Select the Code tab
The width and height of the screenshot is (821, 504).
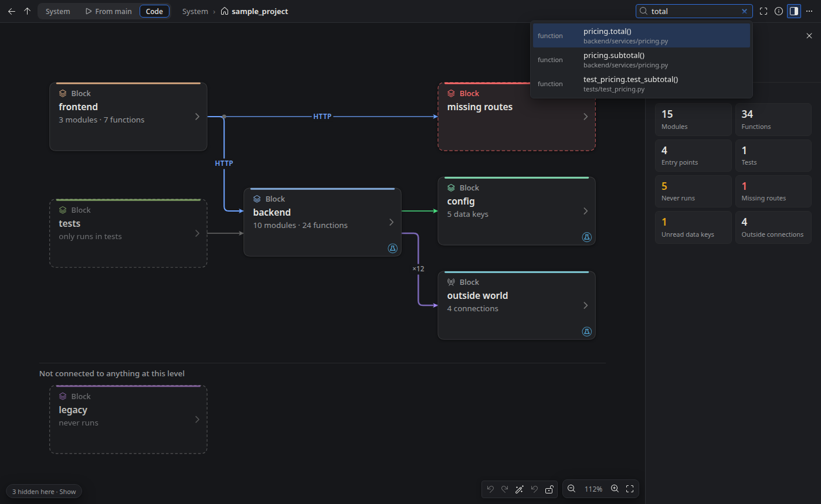[155, 11]
